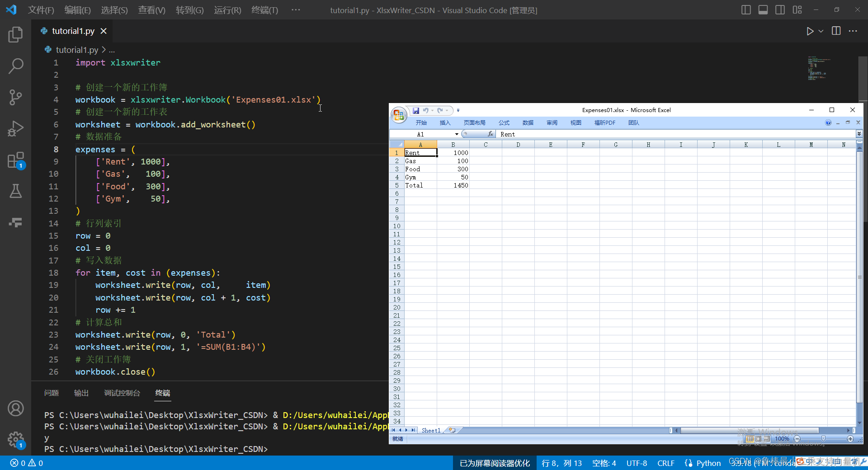Expand the run options chevron next to play button
This screenshot has height=470, width=868.
[x=820, y=31]
